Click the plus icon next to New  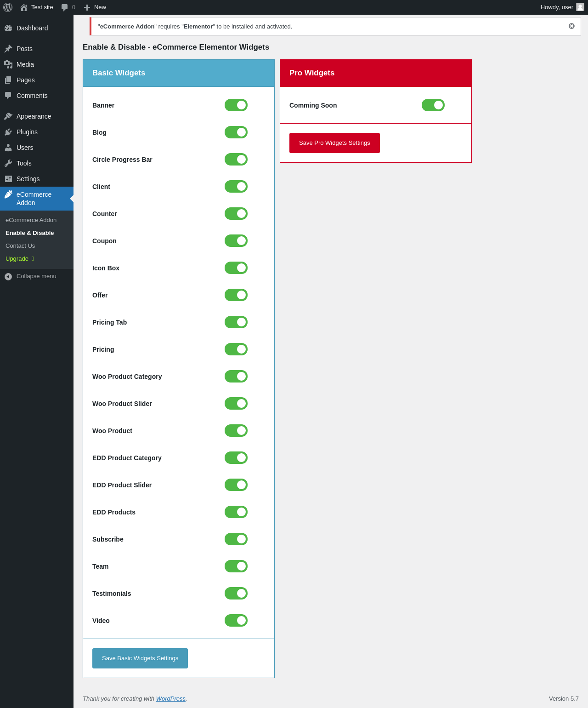(x=87, y=7)
